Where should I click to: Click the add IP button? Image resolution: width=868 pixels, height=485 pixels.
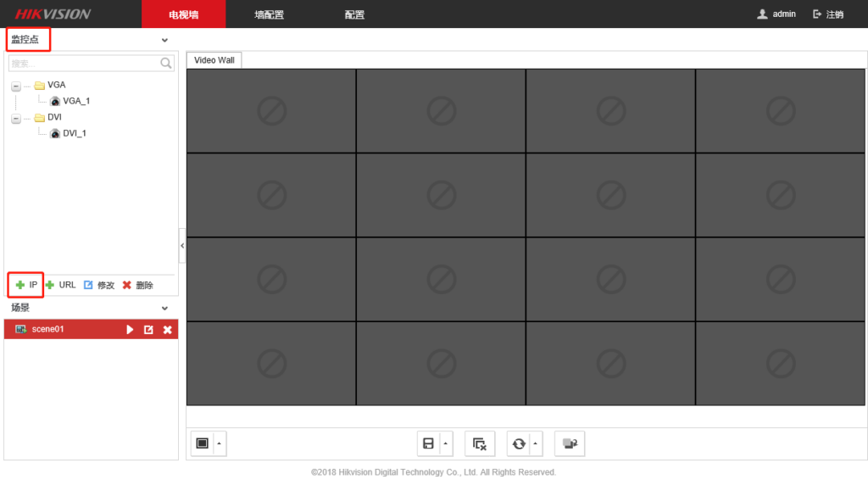pos(26,285)
